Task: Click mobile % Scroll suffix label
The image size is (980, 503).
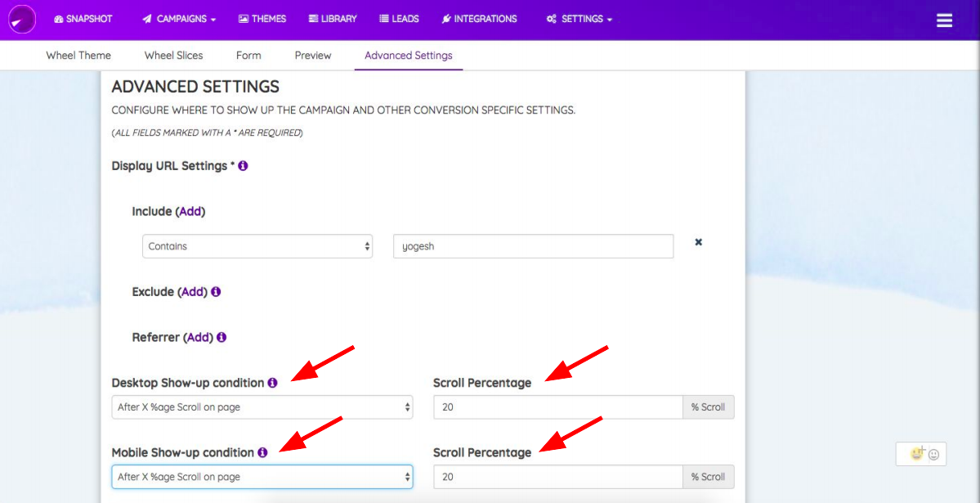Action: (x=708, y=477)
